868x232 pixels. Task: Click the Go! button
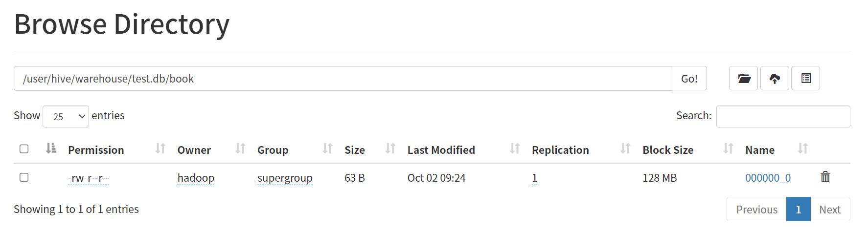(689, 78)
